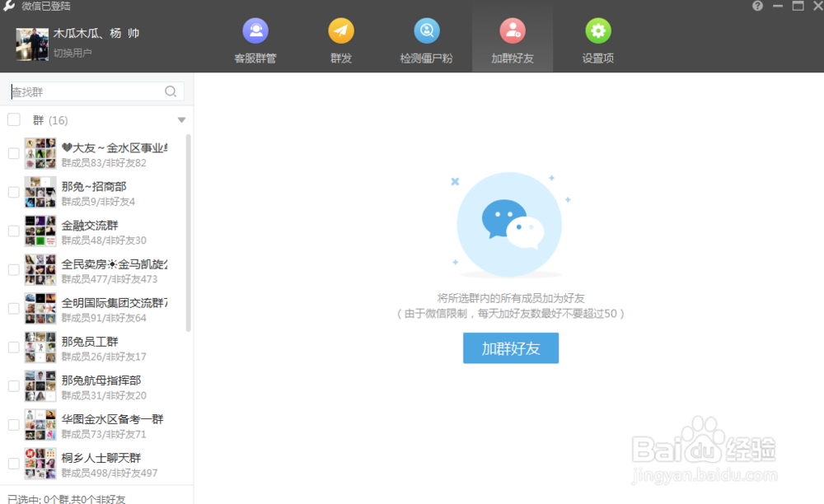Click the 那兔~招商部 group avatar
The image size is (824, 504).
[40, 192]
